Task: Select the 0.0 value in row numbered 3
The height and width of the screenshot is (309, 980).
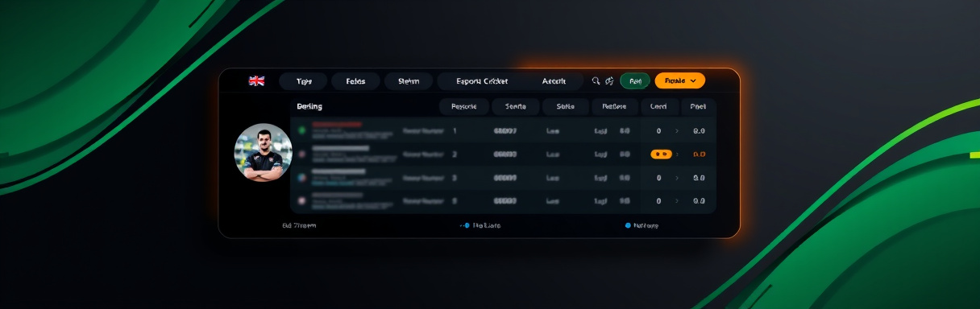Action: pos(699,178)
